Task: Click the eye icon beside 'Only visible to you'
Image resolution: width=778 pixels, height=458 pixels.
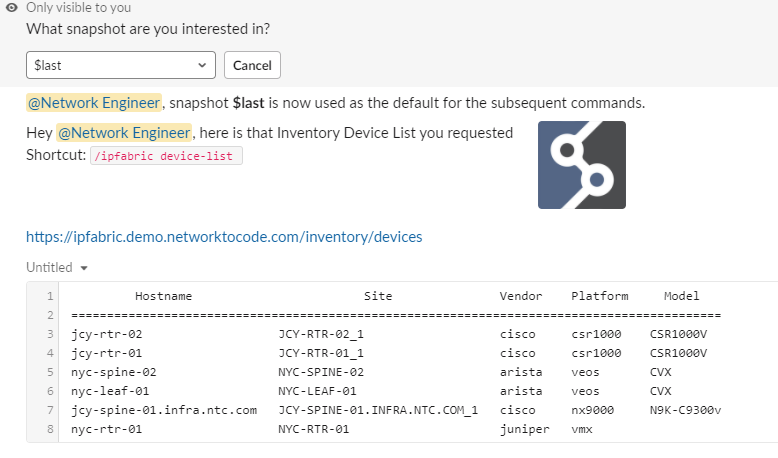Action: pos(11,7)
